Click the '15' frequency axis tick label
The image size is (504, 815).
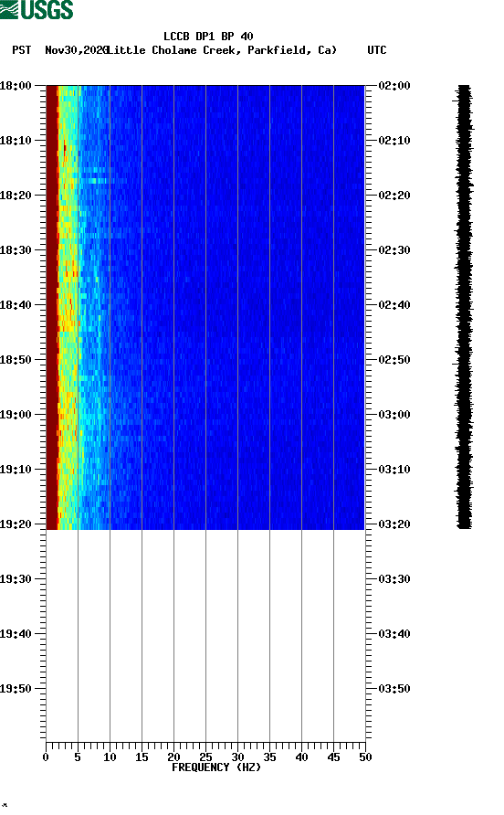(142, 757)
